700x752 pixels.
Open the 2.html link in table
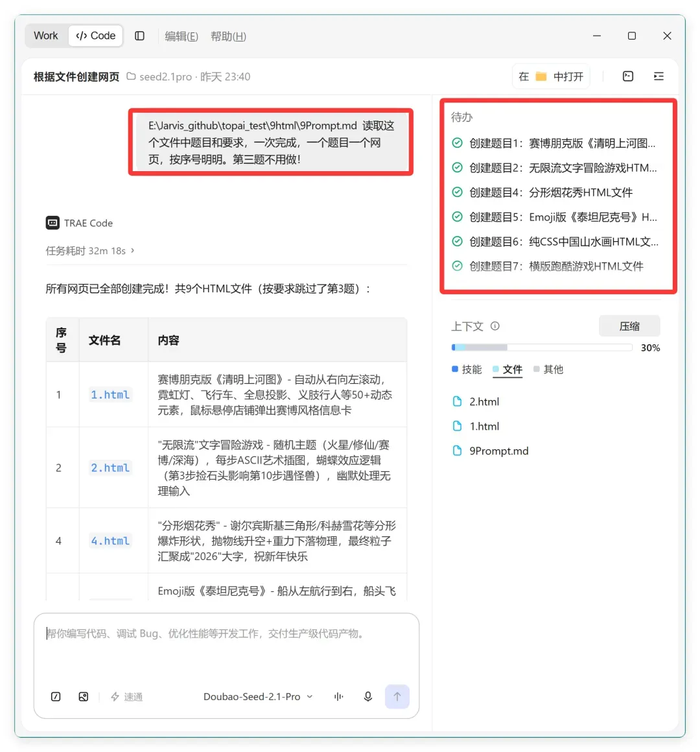[x=110, y=467]
